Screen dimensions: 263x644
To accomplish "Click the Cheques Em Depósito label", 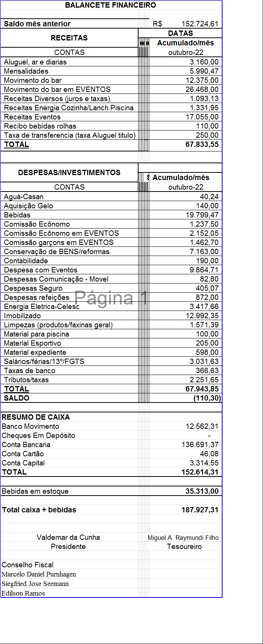I will [x=38, y=435].
